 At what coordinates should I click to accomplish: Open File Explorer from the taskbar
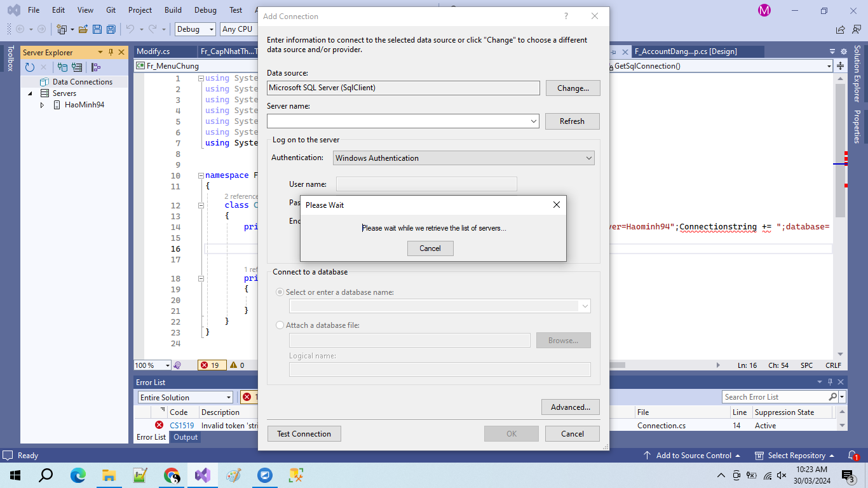click(109, 475)
